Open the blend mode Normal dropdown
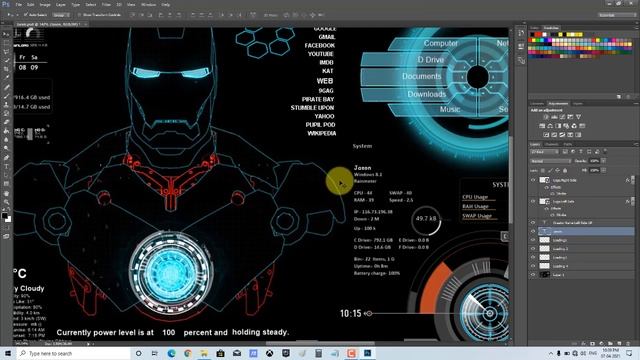 click(x=551, y=161)
